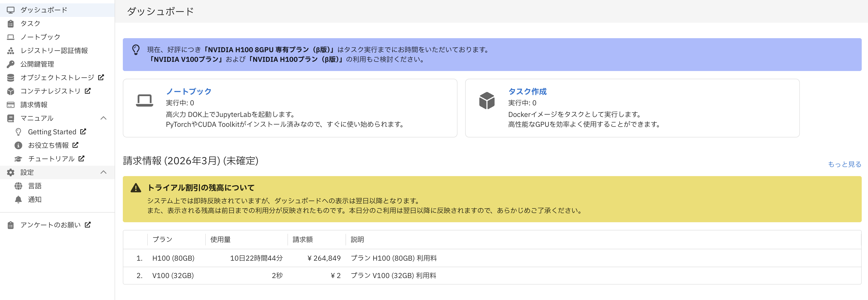This screenshot has height=300, width=868.
Task: Click the laptop icon beside ノートブック
Action: [x=10, y=37]
